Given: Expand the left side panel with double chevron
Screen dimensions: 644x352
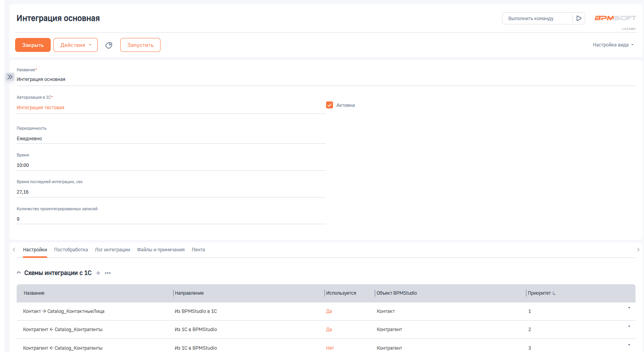Looking at the screenshot, I should click(x=10, y=77).
